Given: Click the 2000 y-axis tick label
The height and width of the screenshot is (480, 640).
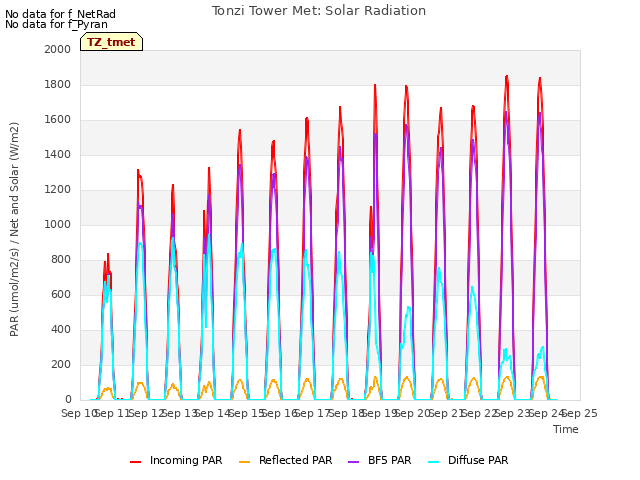Looking at the screenshot, I should [58, 49].
